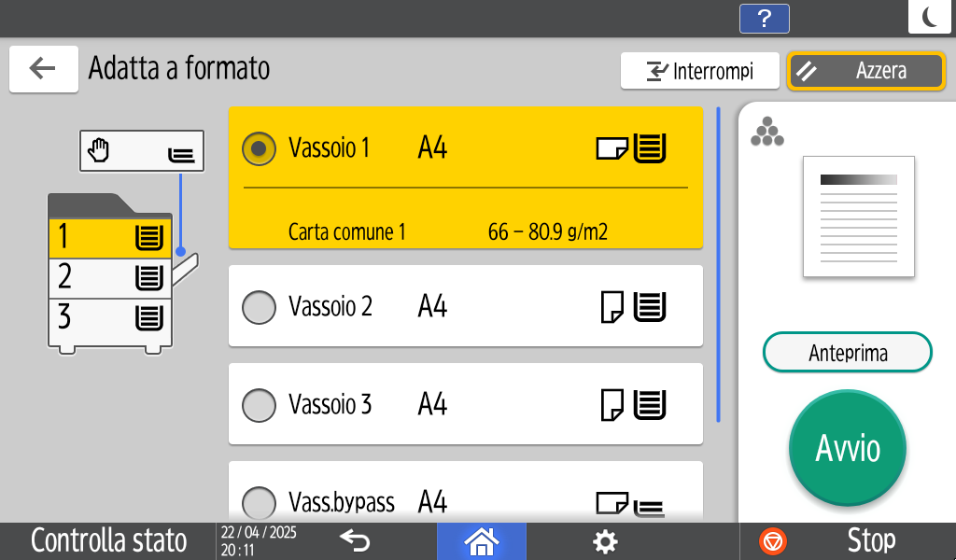Open the Anteprima preview
The image size is (956, 560).
click(848, 352)
